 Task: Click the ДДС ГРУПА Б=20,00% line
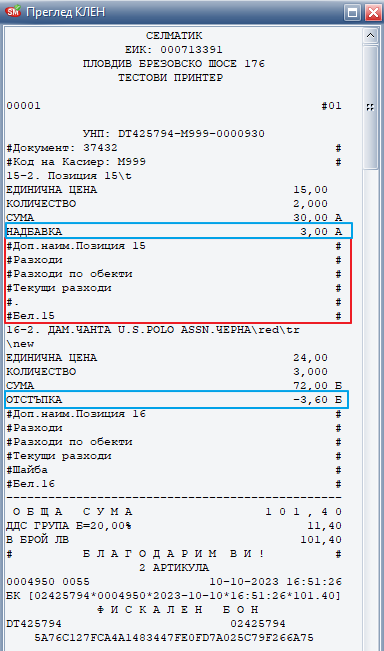174,526
